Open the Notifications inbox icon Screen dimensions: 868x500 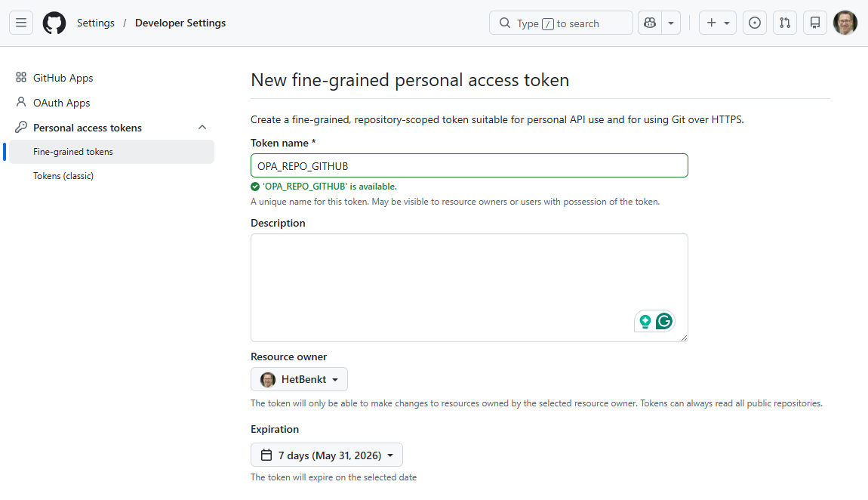pos(815,23)
